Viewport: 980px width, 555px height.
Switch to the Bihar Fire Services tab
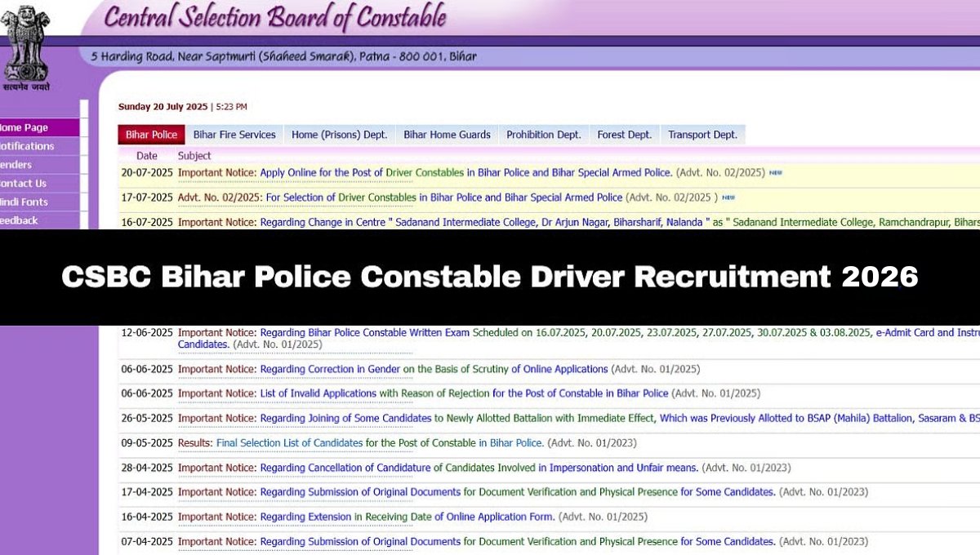(x=234, y=134)
